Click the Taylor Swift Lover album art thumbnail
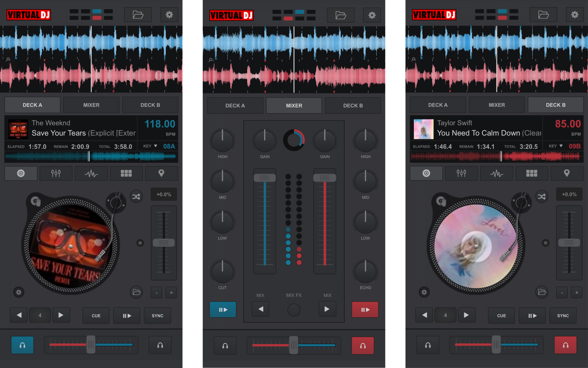Viewport: 588px width, 368px height. [423, 129]
